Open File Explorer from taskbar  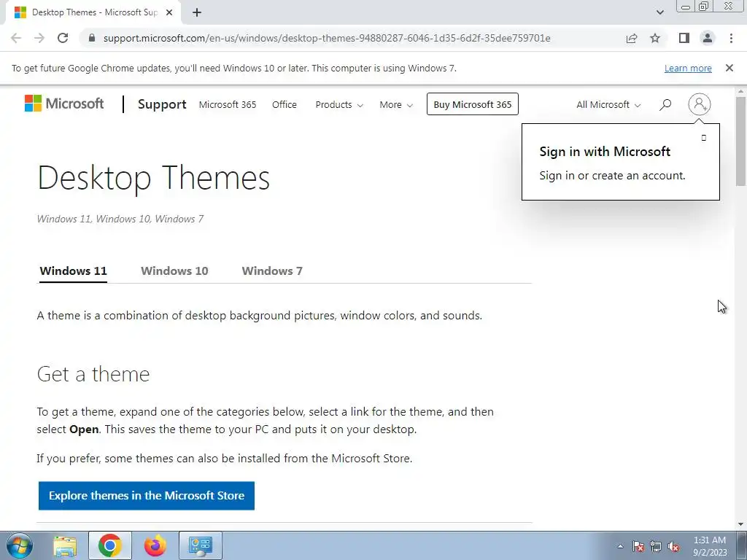pos(65,545)
